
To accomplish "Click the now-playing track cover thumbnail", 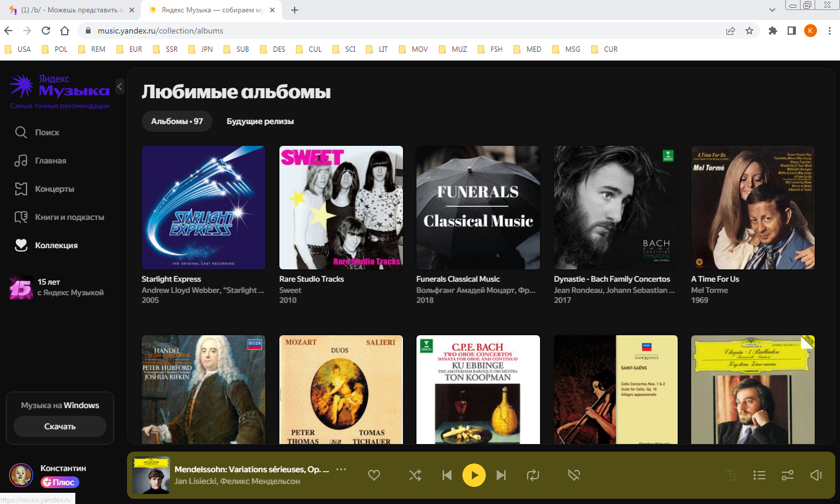I will click(151, 475).
